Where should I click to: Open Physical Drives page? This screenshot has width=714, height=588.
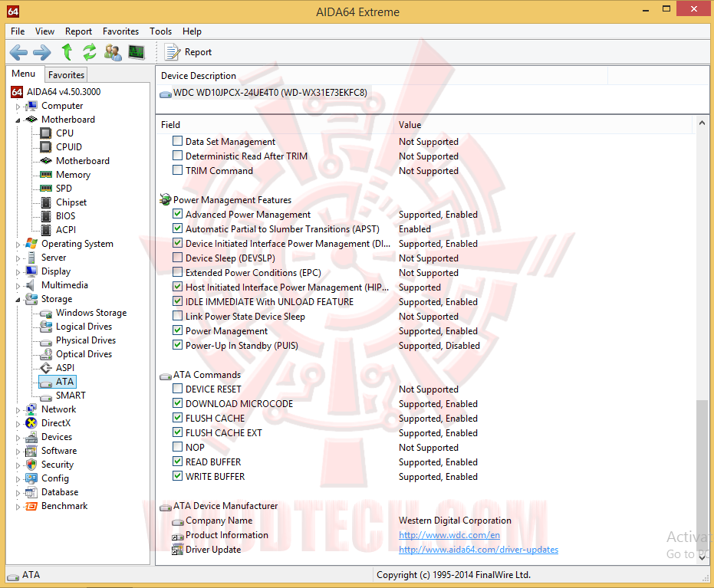coord(86,340)
